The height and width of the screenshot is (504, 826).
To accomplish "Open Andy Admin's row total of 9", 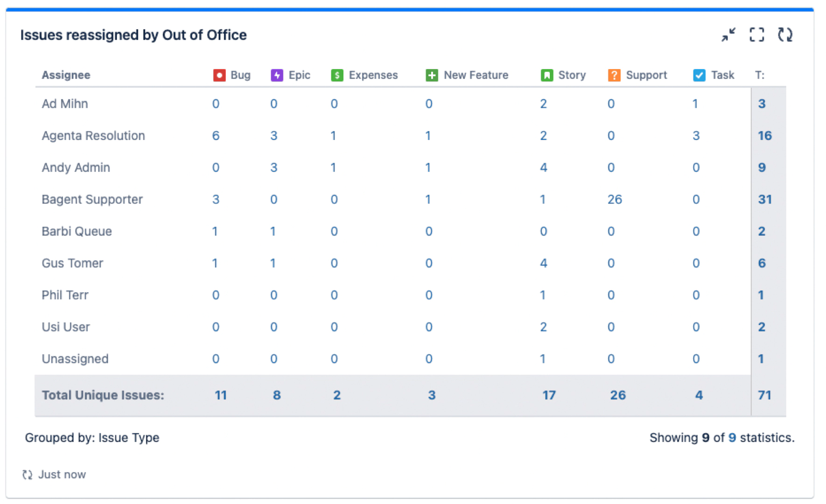I will click(x=762, y=168).
